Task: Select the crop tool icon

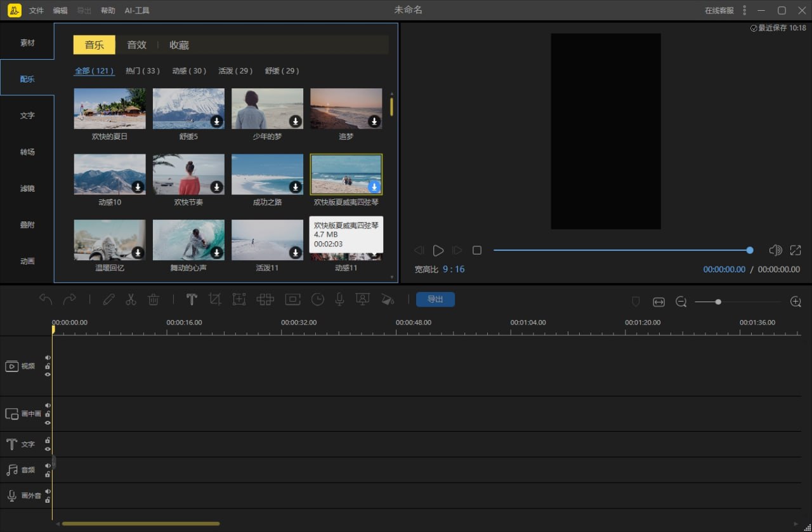Action: click(215, 300)
